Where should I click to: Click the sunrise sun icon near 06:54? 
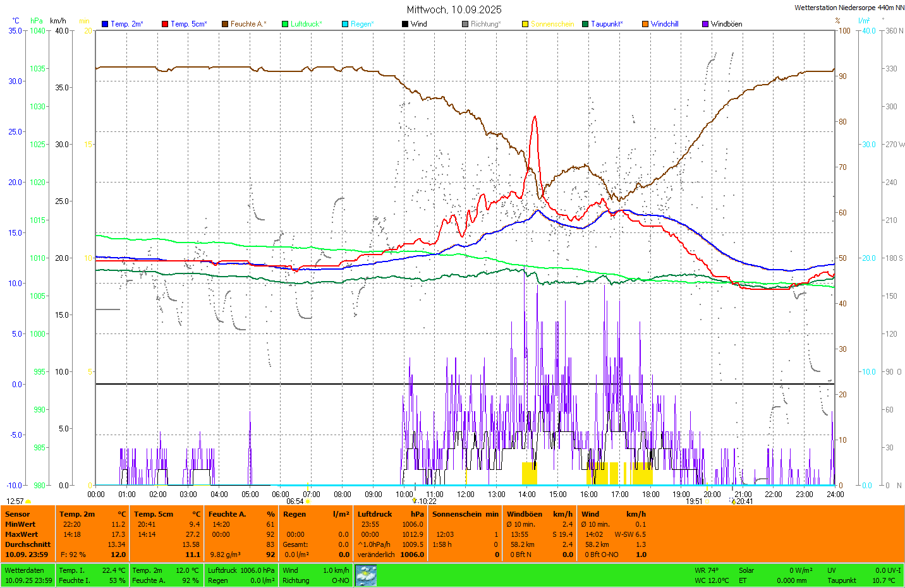point(308,501)
